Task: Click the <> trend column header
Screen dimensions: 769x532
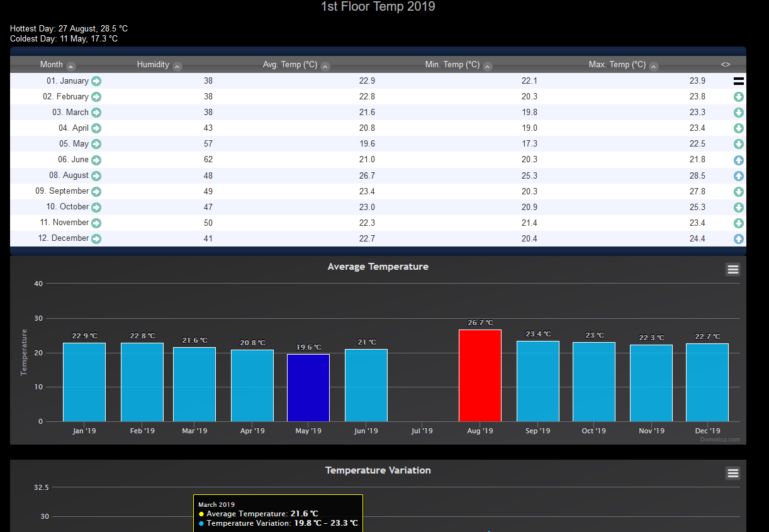Action: click(726, 64)
